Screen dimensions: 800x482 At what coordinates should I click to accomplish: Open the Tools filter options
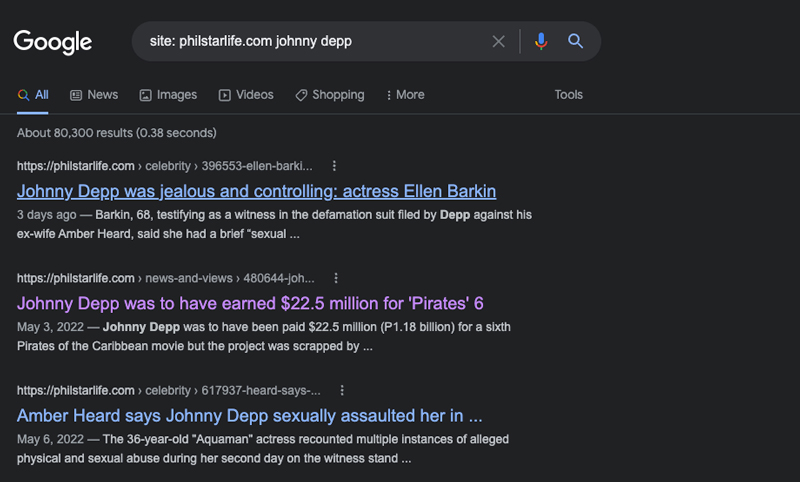568,95
